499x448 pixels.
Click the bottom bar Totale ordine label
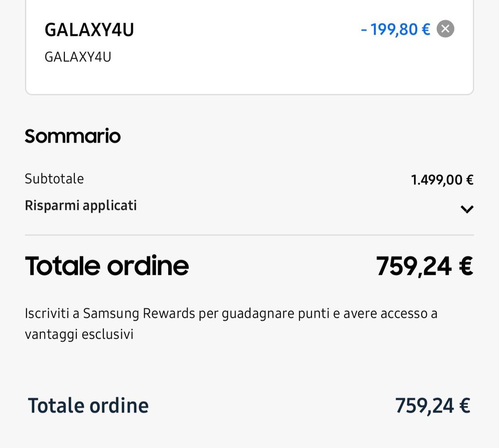(88, 406)
